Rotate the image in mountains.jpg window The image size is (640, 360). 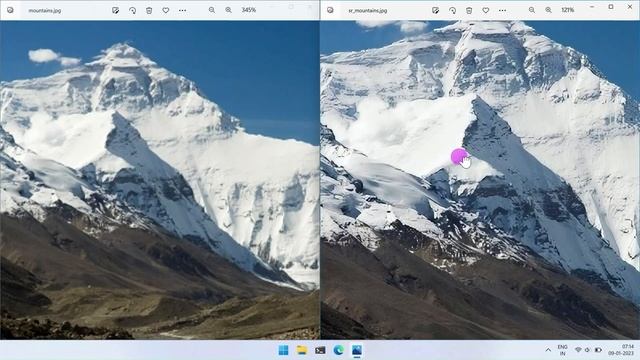(x=132, y=10)
